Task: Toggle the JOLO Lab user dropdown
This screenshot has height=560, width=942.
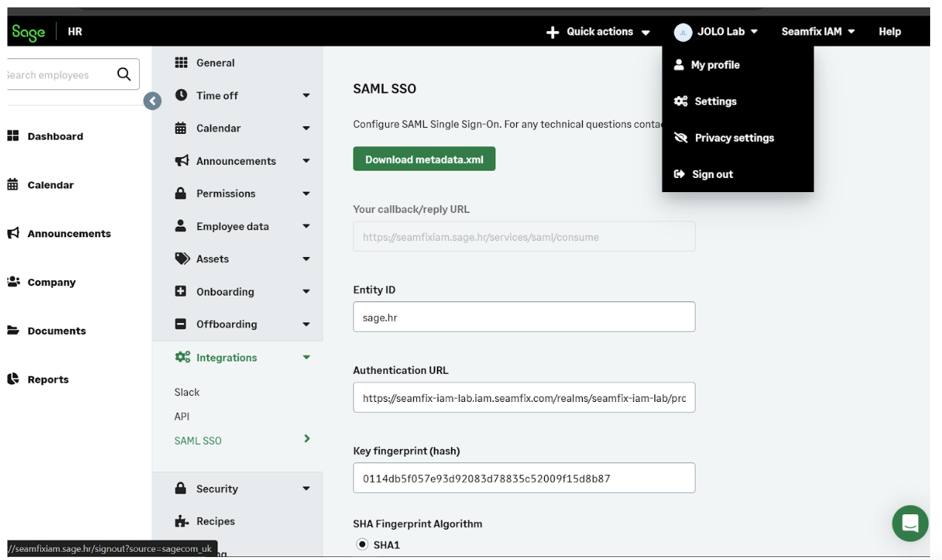Action: point(716,32)
